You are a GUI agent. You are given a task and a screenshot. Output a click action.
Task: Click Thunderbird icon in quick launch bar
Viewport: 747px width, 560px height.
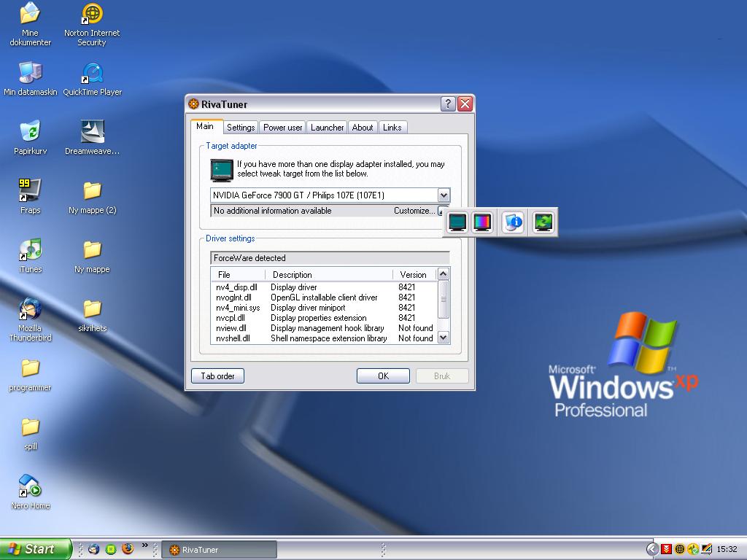pyautogui.click(x=94, y=549)
